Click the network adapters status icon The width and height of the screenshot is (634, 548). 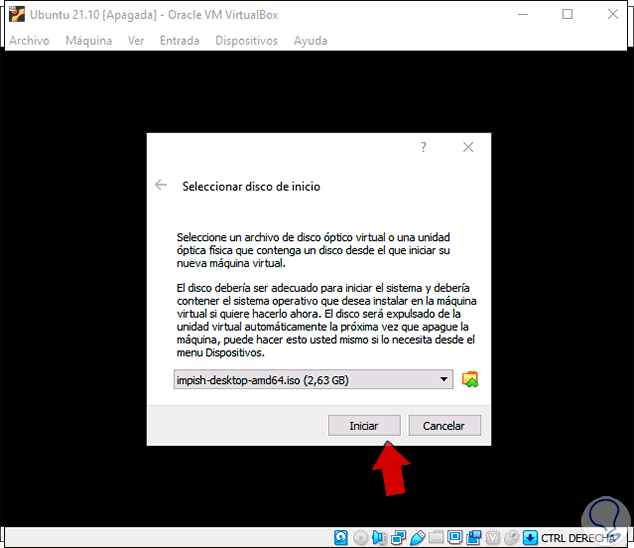(398, 537)
